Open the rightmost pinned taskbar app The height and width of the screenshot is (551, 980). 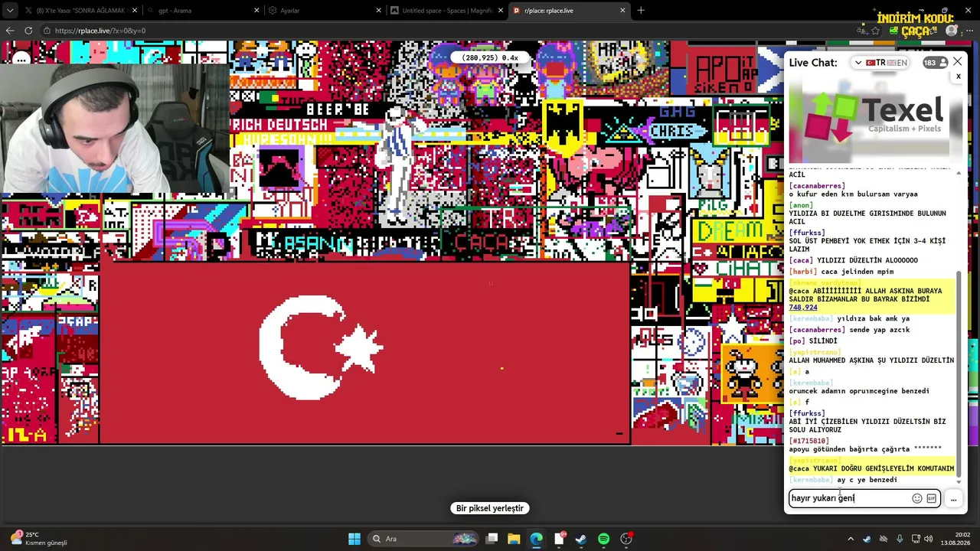tap(626, 539)
